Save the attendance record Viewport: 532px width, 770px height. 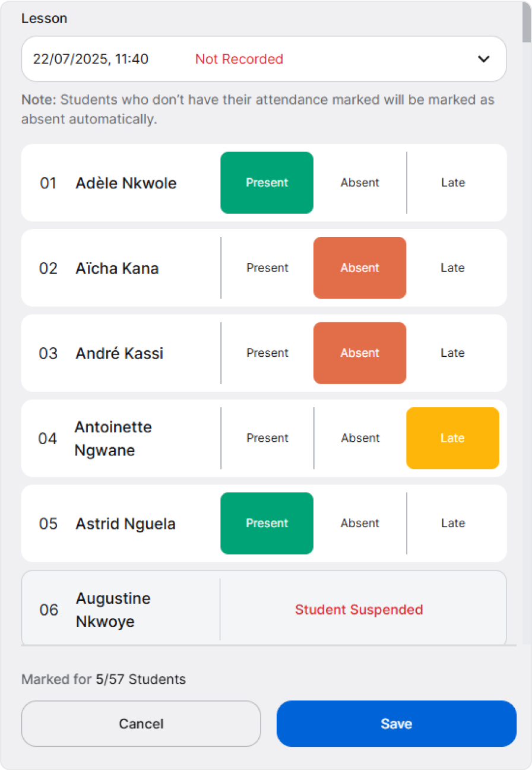tap(396, 724)
